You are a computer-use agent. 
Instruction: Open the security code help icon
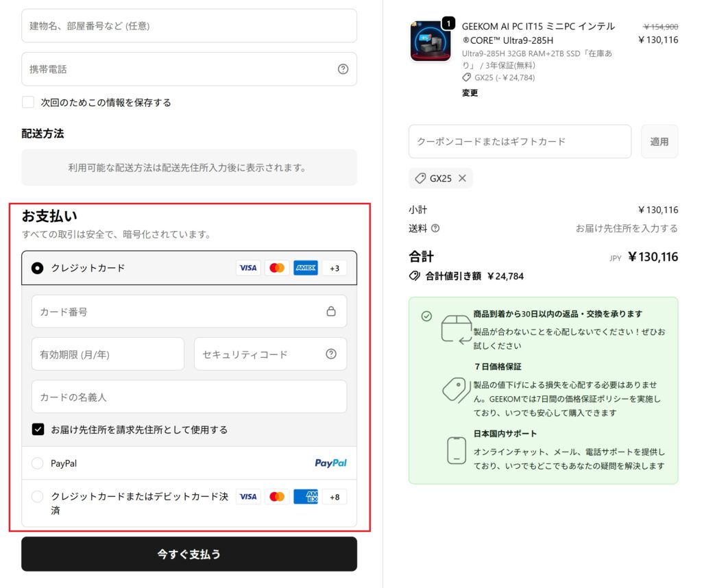(330, 354)
